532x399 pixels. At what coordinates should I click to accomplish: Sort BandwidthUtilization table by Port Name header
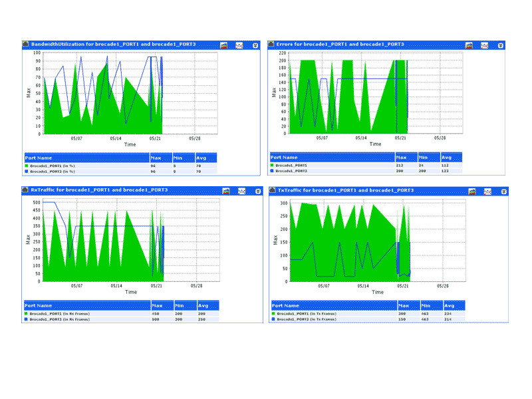point(87,158)
